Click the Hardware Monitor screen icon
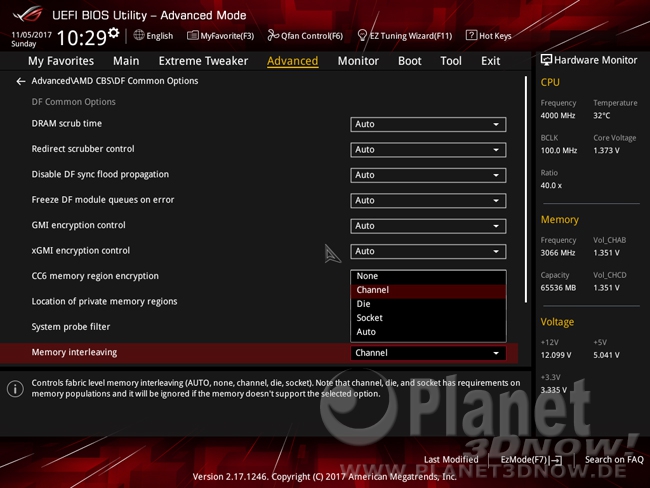This screenshot has width=650, height=488. 546,60
